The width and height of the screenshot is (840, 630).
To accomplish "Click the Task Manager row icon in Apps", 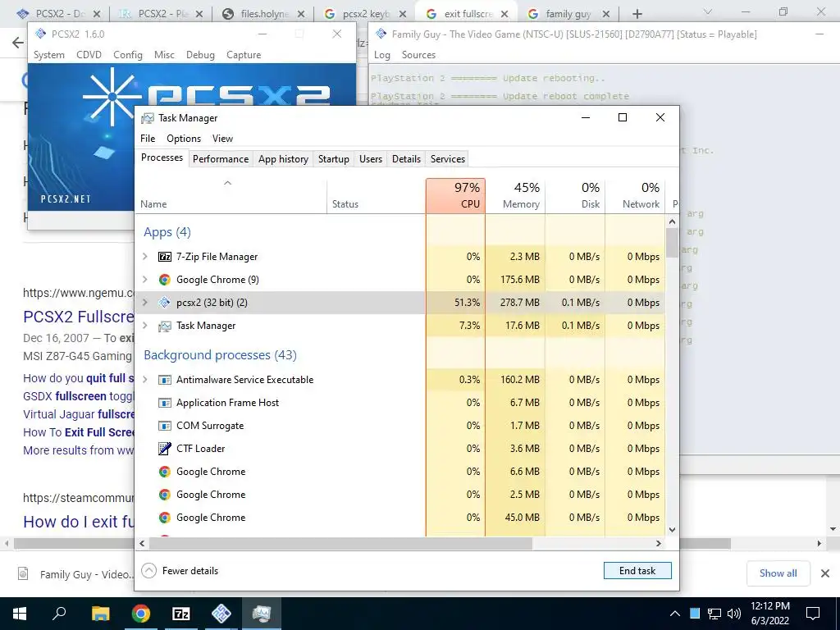I will 164,326.
